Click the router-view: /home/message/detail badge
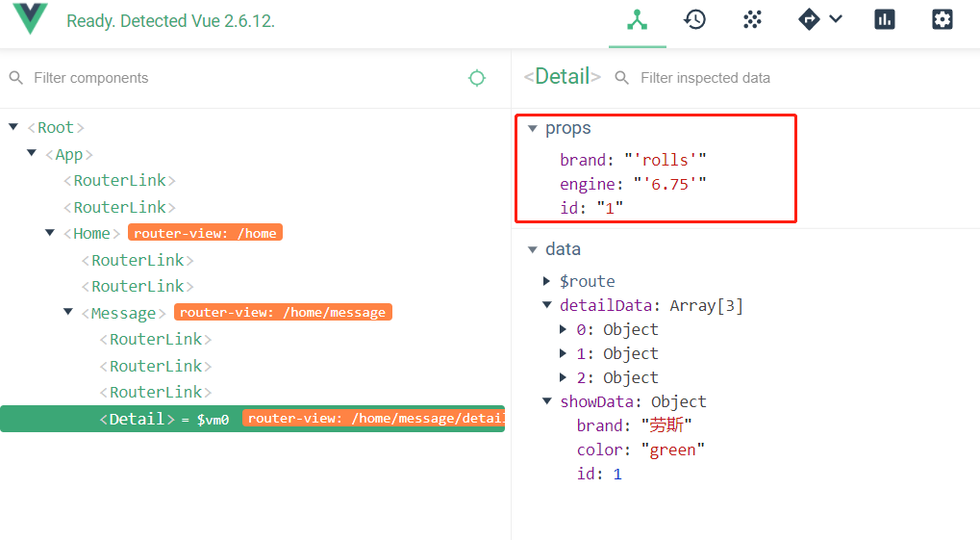 (x=374, y=418)
